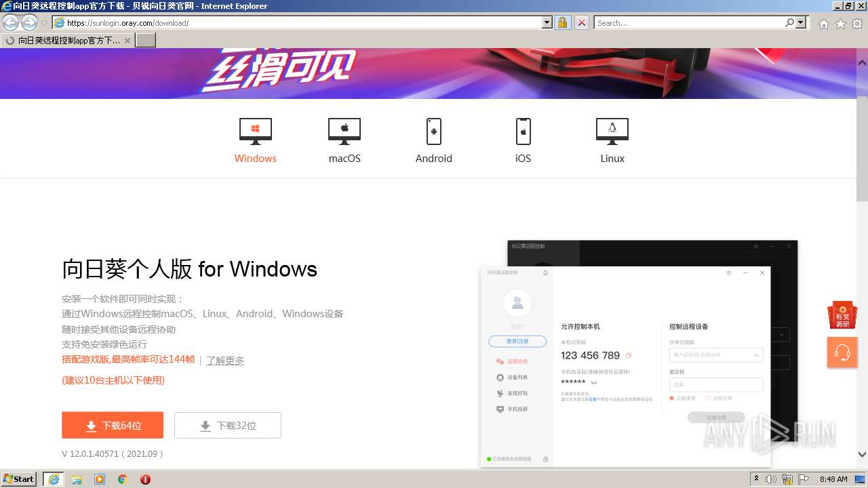Viewport: 868px width, 488px height.
Task: Open the recent pages dropdown arrow
Action: (44, 22)
